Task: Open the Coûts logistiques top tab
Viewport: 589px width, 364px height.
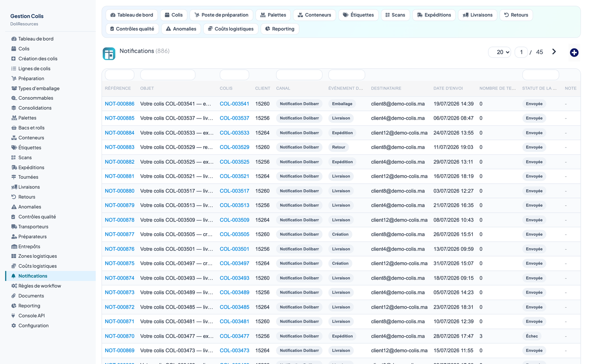Action: pyautogui.click(x=231, y=29)
